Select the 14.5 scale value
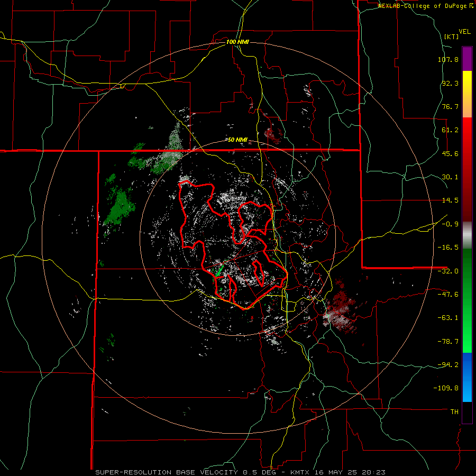Viewport: 476px width, 476px height. [x=450, y=200]
